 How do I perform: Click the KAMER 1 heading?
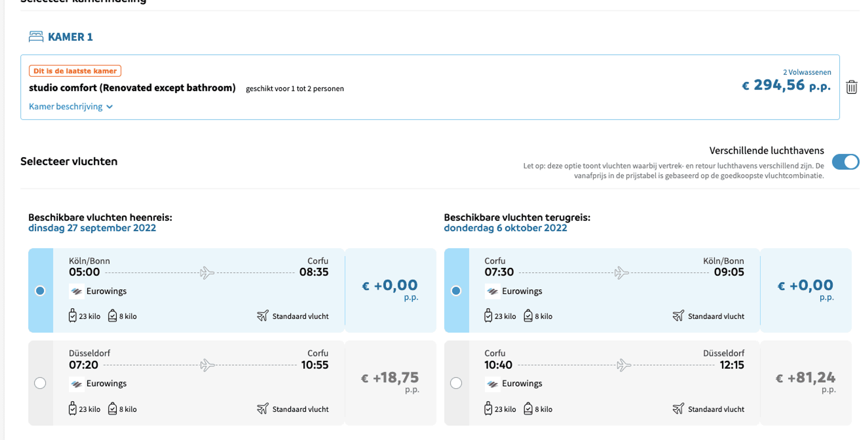[x=71, y=37]
